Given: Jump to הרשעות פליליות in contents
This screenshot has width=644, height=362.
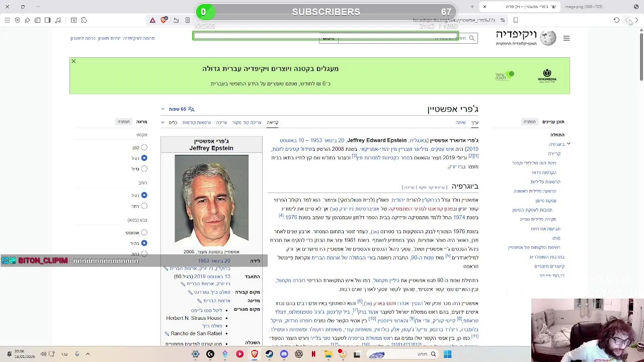Looking at the screenshot, I should click(545, 182).
